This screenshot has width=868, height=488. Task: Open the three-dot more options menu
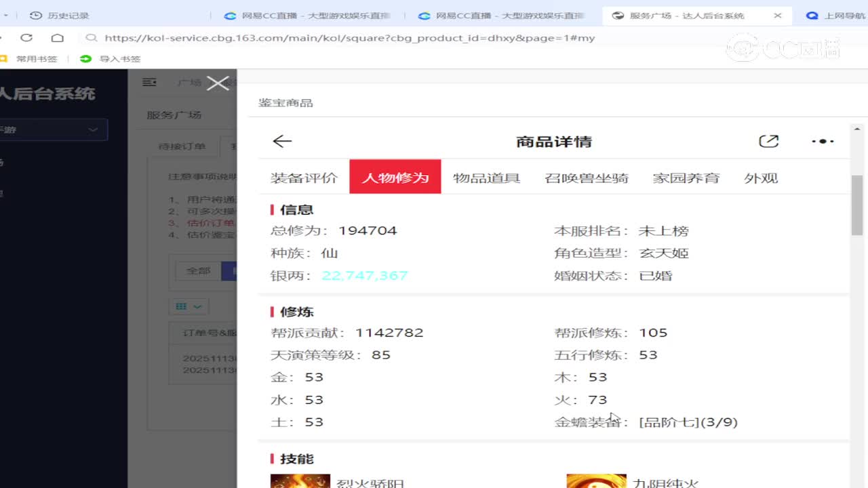pos(823,141)
